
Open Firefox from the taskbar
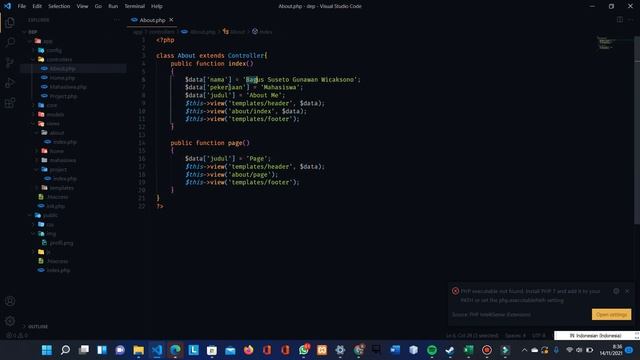click(248, 350)
